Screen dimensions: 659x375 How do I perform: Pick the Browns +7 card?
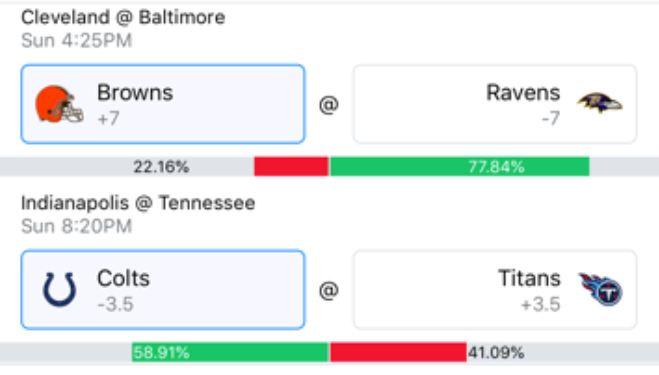163,104
